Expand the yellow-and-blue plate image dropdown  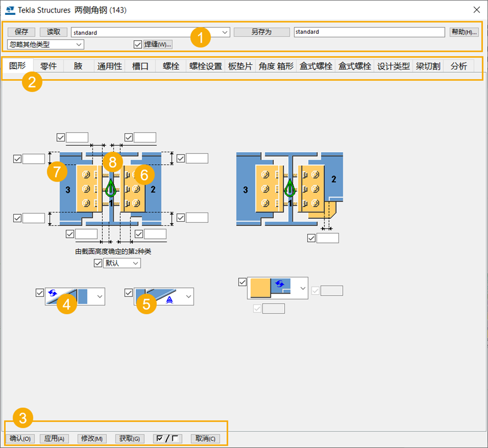tap(278, 288)
